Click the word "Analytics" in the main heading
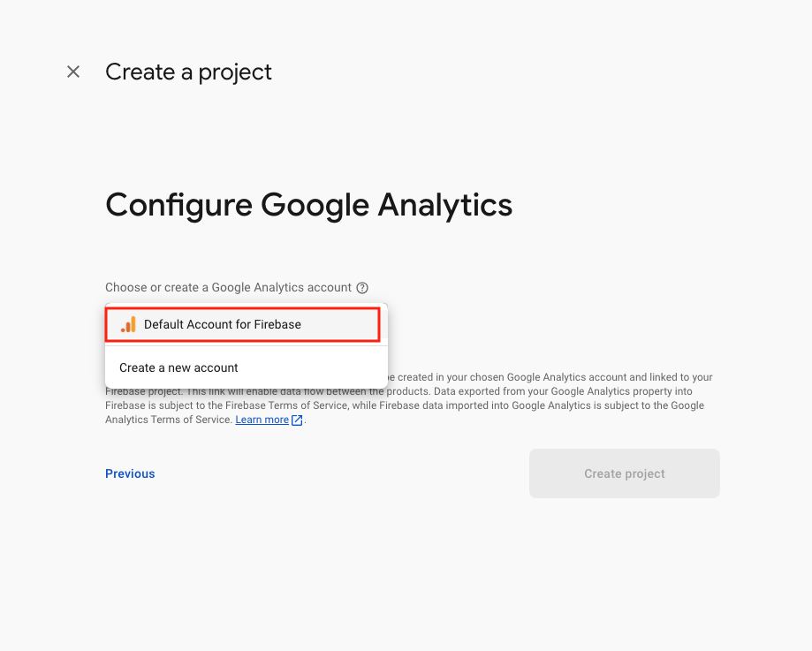The height and width of the screenshot is (651, 812). click(444, 205)
